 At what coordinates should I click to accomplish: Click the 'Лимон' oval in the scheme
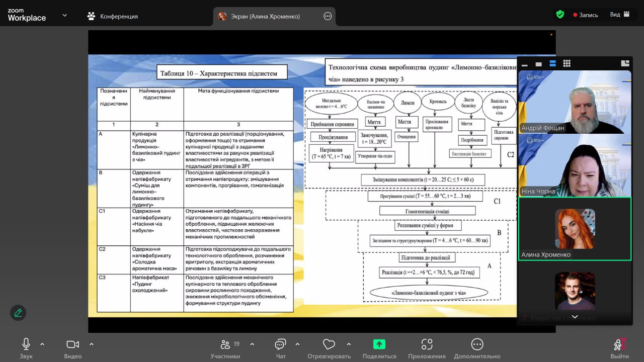pyautogui.click(x=408, y=103)
